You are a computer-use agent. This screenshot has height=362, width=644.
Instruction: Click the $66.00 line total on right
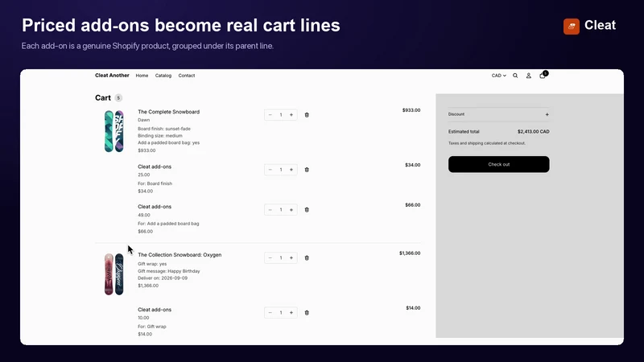point(412,205)
